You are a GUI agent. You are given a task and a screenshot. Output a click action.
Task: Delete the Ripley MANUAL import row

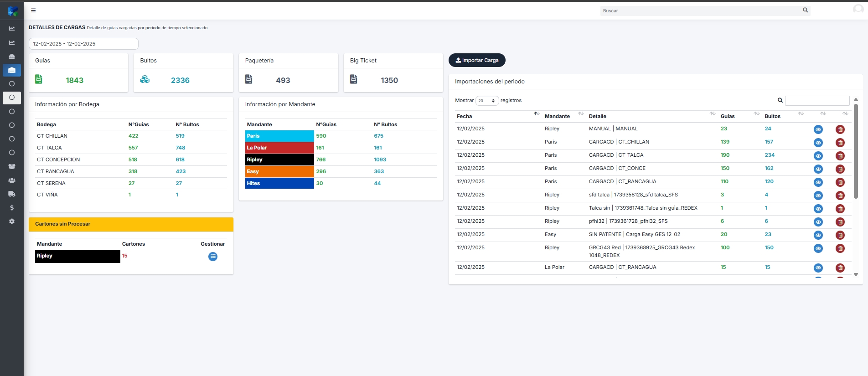(x=840, y=129)
